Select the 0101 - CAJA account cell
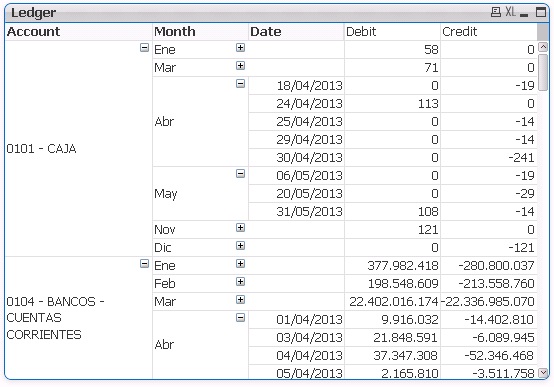 coord(79,148)
